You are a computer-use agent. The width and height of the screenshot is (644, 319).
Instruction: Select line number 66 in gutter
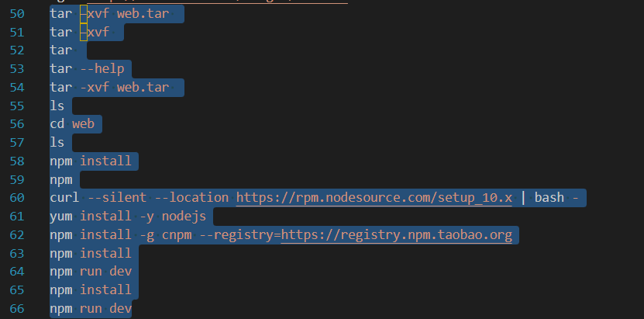click(x=17, y=309)
